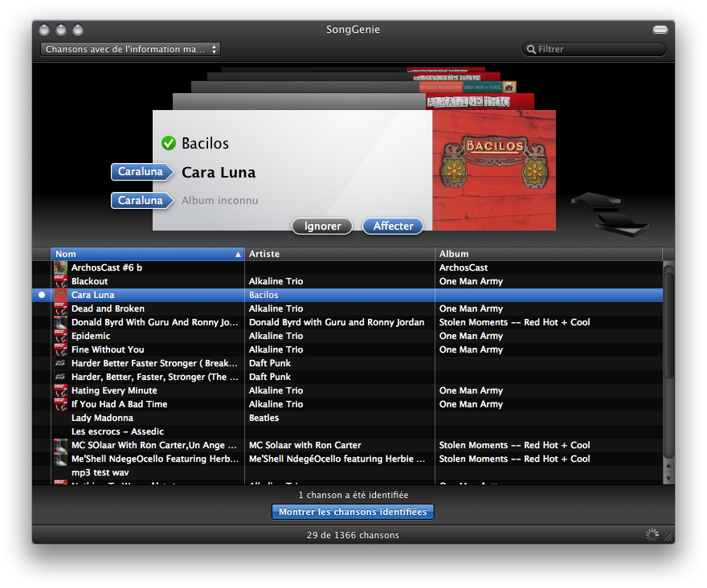Image resolution: width=707 pixels, height=588 pixels.
Task: Focus the Filtrer search field
Action: 595,49
